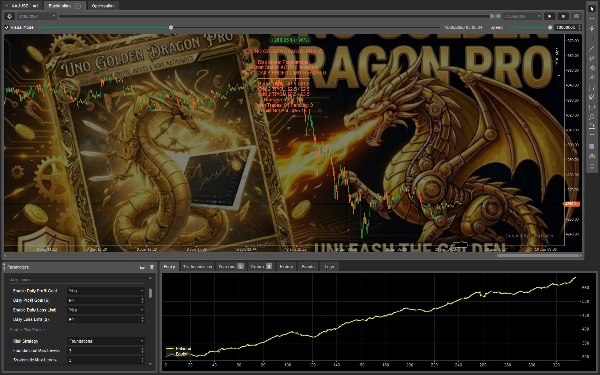Select the cursor pointer tool in the right toolbar
The width and height of the screenshot is (600, 375).
[592, 8]
